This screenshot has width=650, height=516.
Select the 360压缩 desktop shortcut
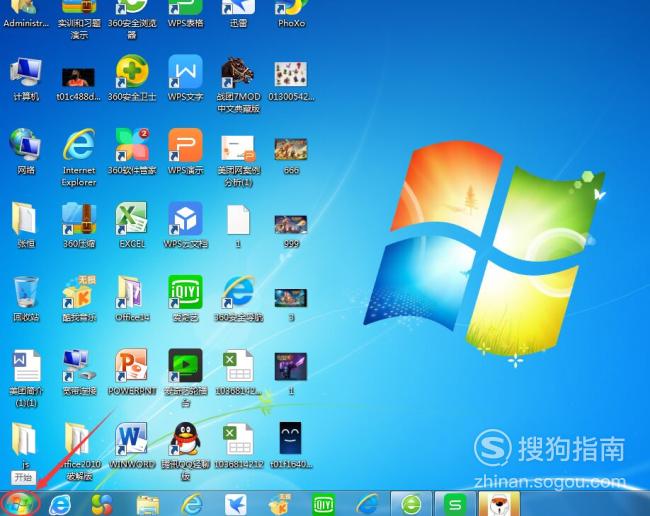tap(79, 225)
